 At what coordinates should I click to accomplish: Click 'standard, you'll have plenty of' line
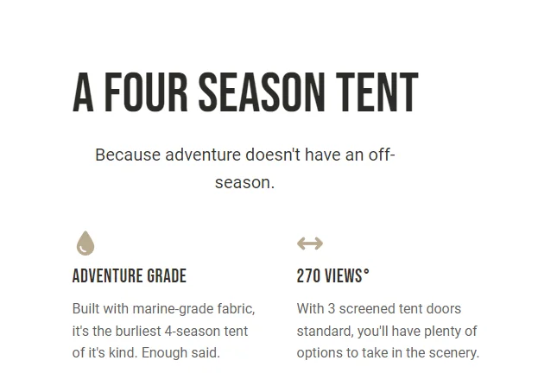pos(387,332)
